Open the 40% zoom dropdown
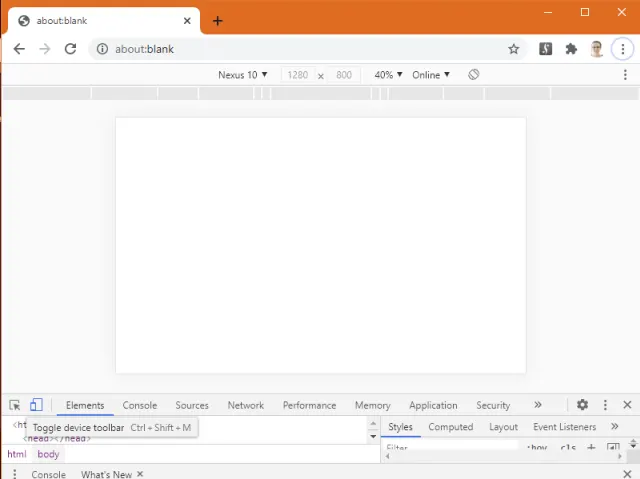 point(388,75)
